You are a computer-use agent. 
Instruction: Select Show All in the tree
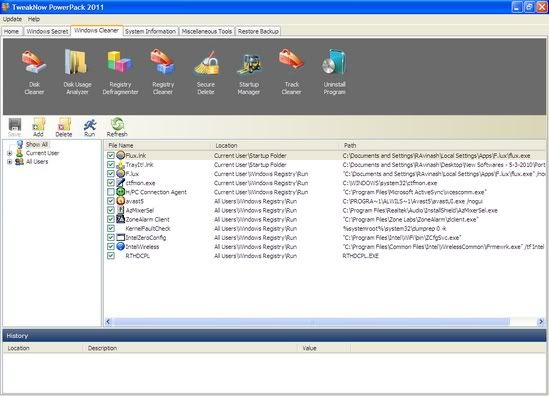pyautogui.click(x=36, y=144)
